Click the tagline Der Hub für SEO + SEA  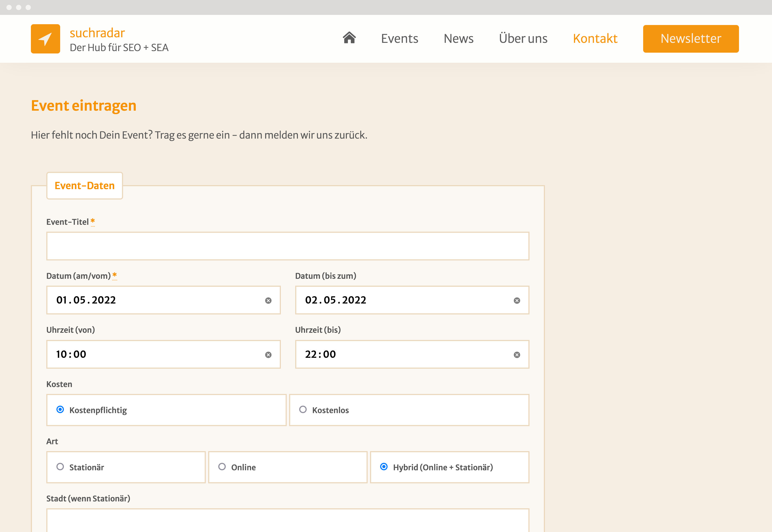[119, 48]
